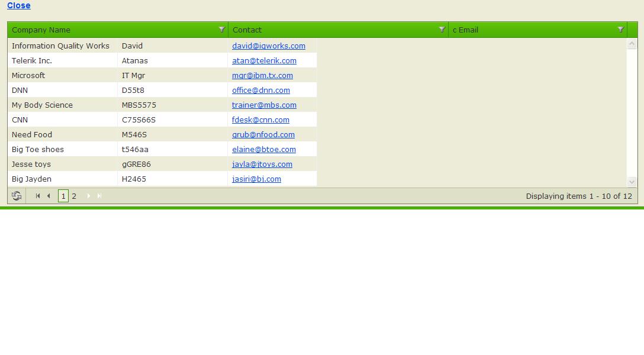Screen dimensions: 644x355
Task: Sort by the Contact column header
Action: pos(247,30)
